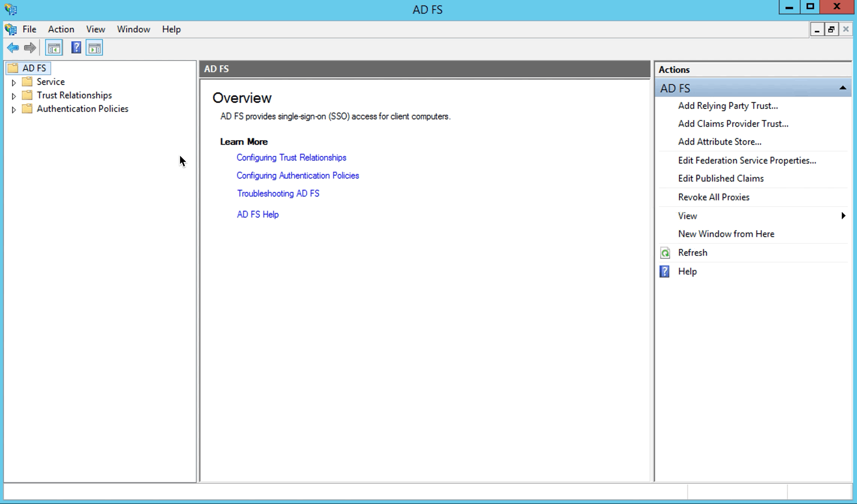This screenshot has width=857, height=504.
Task: Click the AD FS root folder icon
Action: pos(13,68)
